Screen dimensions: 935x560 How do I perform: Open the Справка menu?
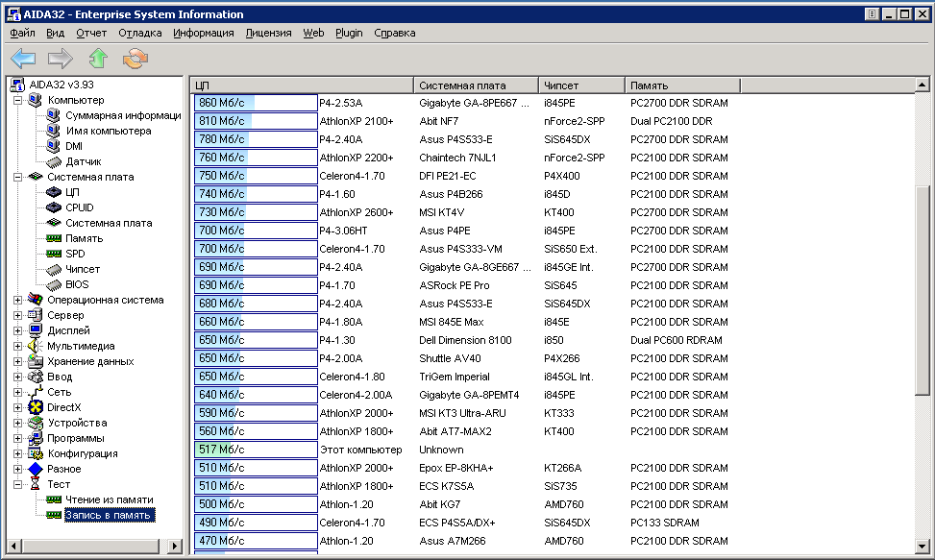[394, 33]
